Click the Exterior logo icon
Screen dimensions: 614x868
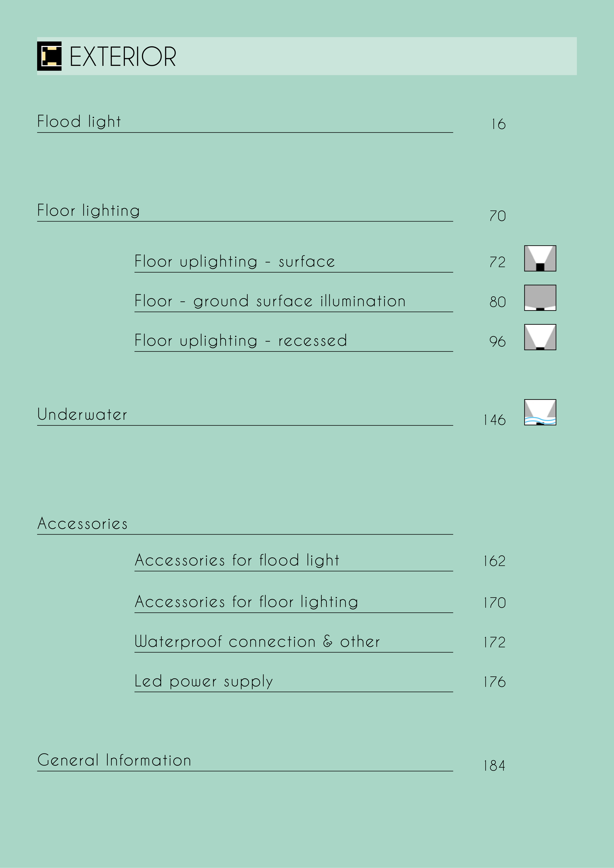pos(49,56)
